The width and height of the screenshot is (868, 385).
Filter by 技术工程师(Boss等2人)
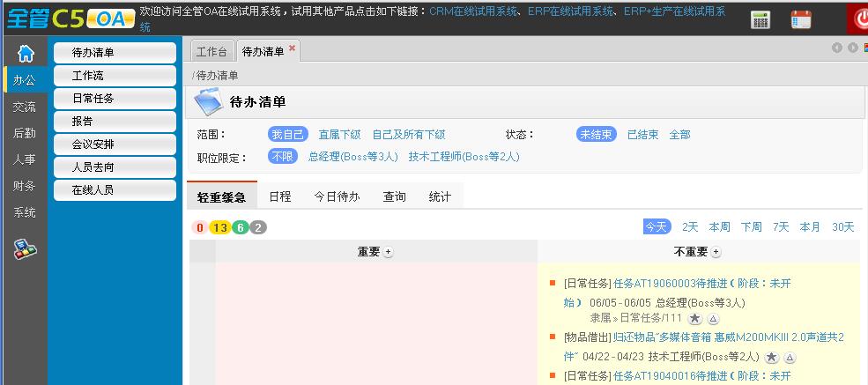point(464,157)
